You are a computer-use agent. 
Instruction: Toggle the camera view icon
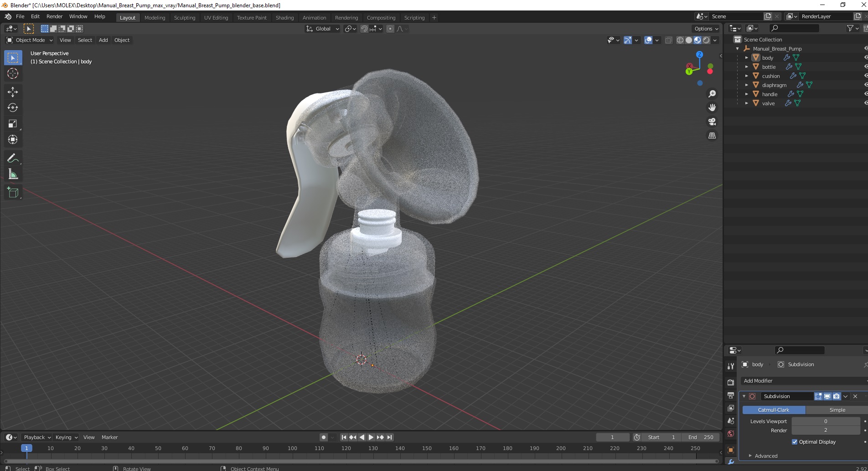pyautogui.click(x=712, y=122)
